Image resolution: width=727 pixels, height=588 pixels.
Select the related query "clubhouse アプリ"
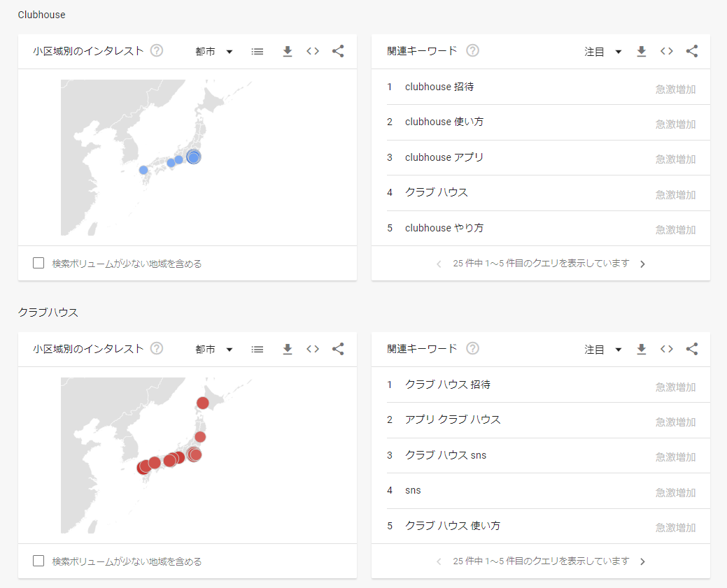click(x=444, y=157)
